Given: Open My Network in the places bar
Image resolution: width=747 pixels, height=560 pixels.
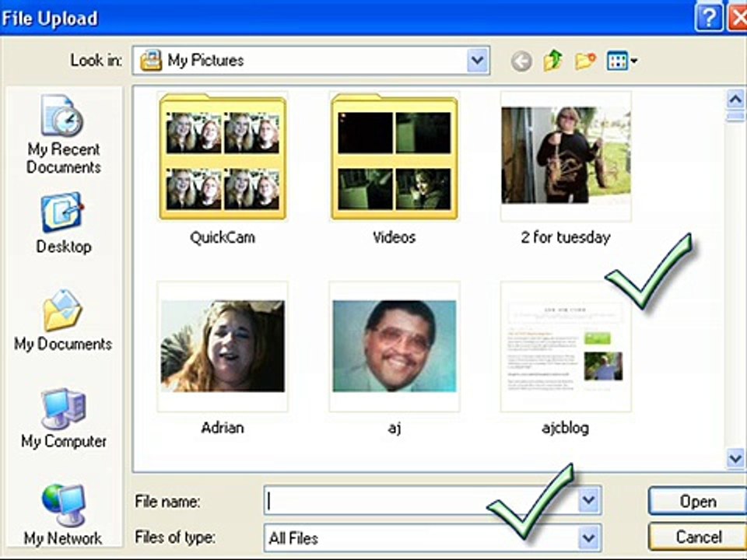Looking at the screenshot, I should (x=63, y=515).
